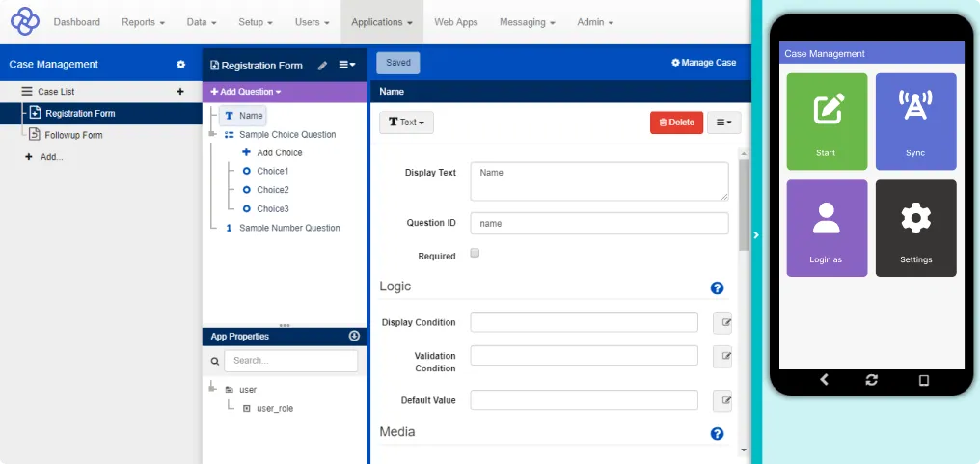Collapse the App Properties panel icon
Viewport: 980px width, 464px height.
pos(354,336)
